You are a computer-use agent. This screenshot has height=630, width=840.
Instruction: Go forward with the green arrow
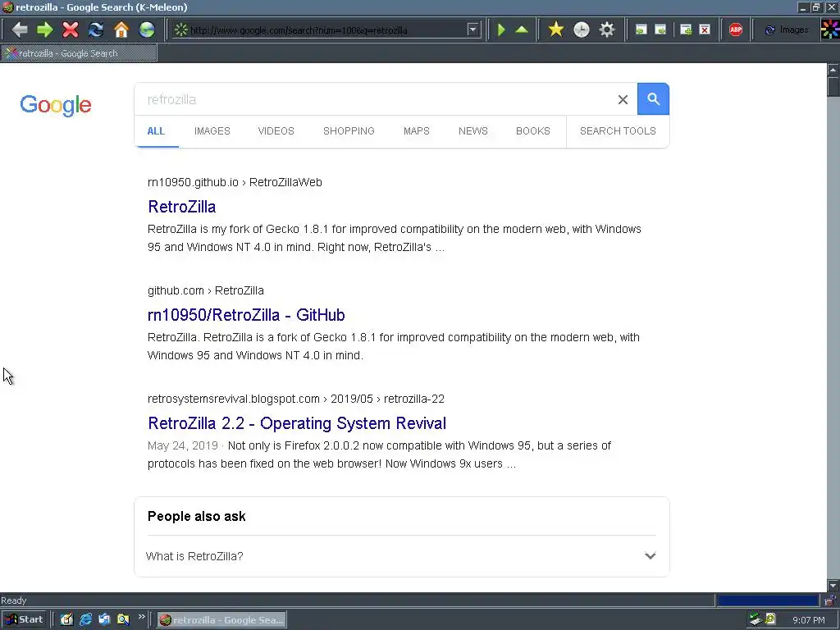pyautogui.click(x=45, y=30)
